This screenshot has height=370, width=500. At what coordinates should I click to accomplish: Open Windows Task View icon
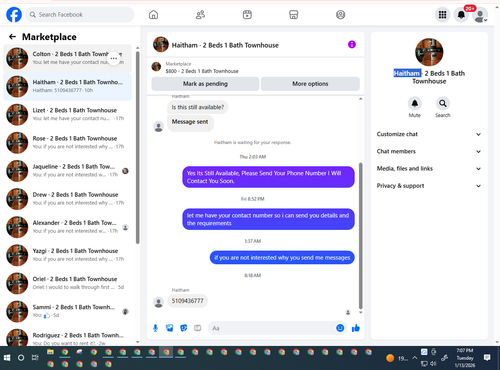pos(35,358)
